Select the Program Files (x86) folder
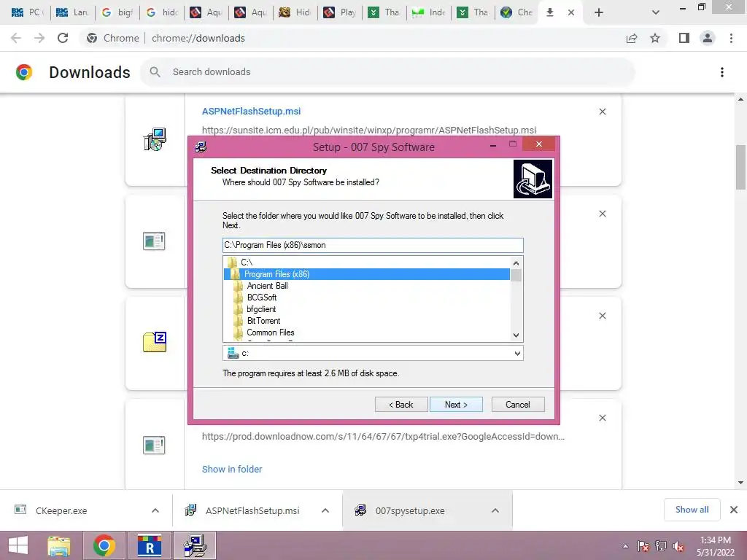The image size is (747, 560). point(367,274)
